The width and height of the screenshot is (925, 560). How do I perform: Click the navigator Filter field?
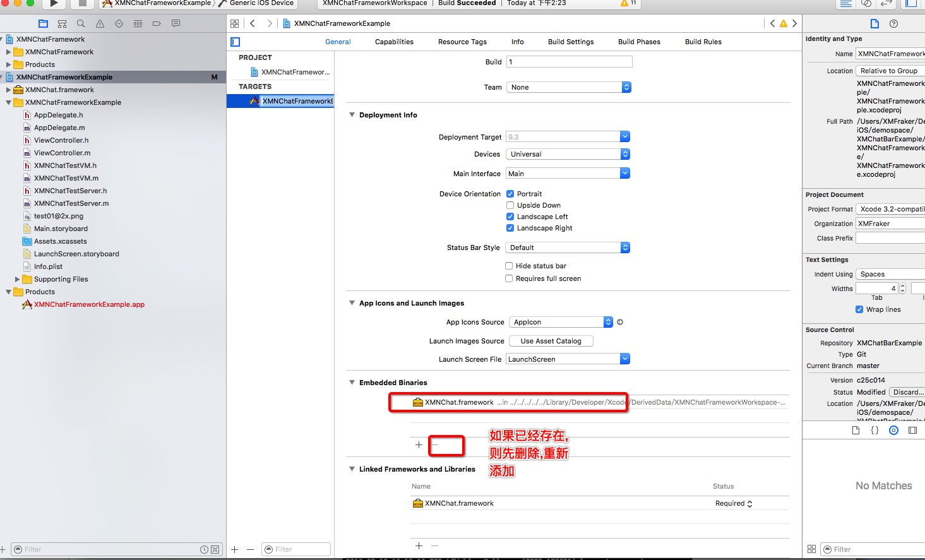(x=117, y=549)
